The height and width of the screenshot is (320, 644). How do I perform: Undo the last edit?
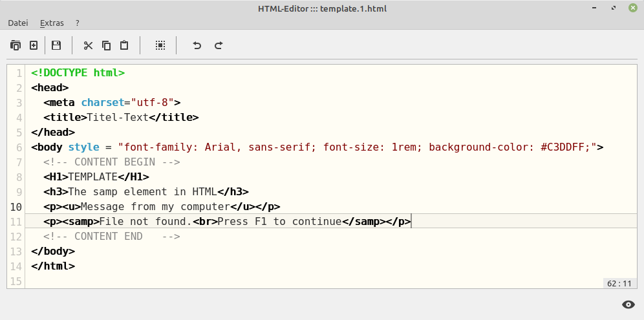pos(197,45)
